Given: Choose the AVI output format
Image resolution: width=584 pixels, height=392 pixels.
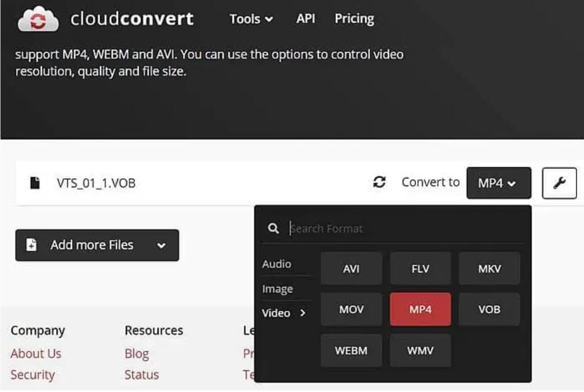Looking at the screenshot, I should point(351,269).
